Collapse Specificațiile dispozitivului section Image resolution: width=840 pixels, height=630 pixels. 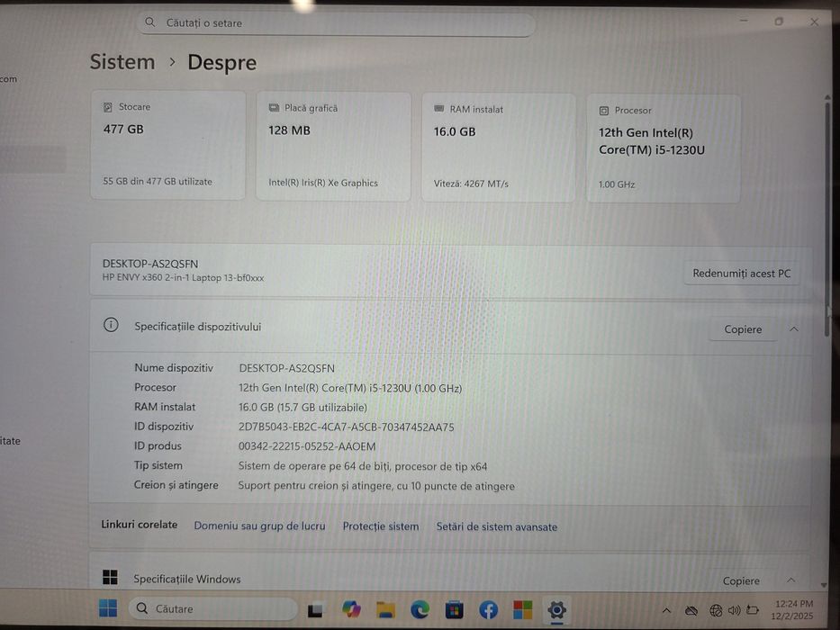click(x=794, y=328)
